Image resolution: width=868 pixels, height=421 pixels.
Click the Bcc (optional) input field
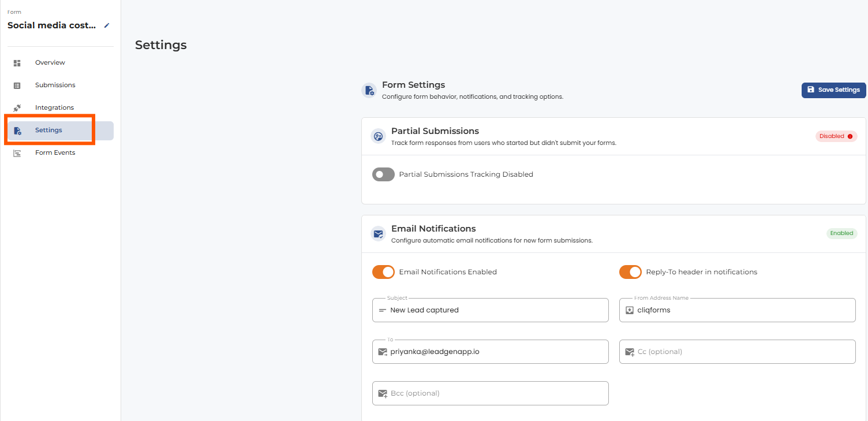(490, 393)
